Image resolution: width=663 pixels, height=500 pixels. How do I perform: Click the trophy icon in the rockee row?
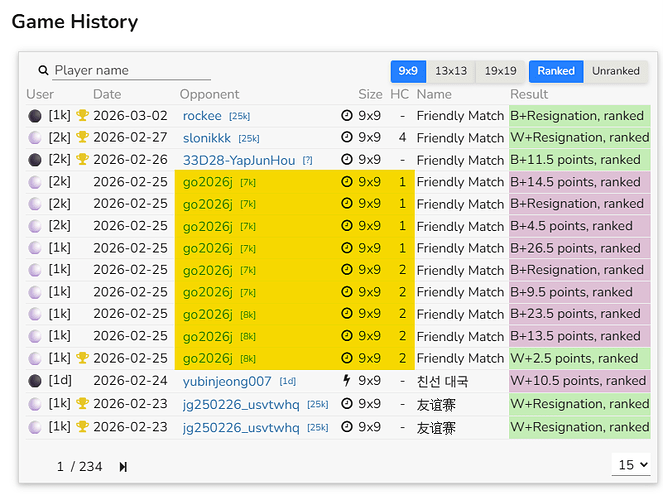pyautogui.click(x=83, y=116)
